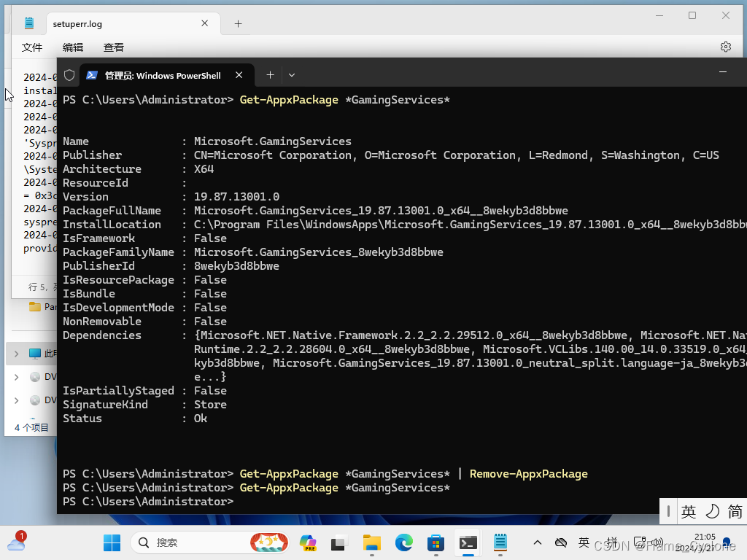Click the PublisherId 8wekyb3d8bbwe value
This screenshot has height=560, width=747.
click(x=237, y=266)
